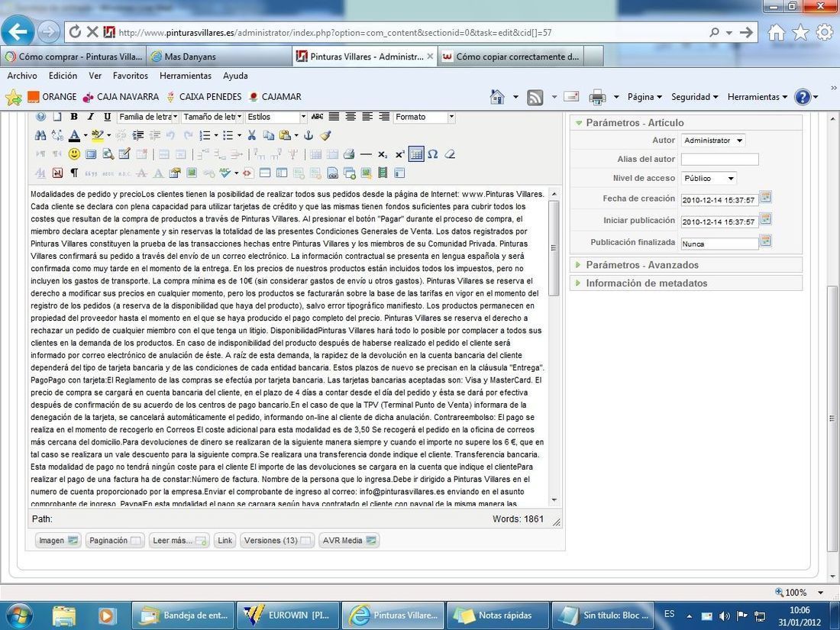Image resolution: width=840 pixels, height=630 pixels.
Task: Toggle underline formatting
Action: coord(107,117)
